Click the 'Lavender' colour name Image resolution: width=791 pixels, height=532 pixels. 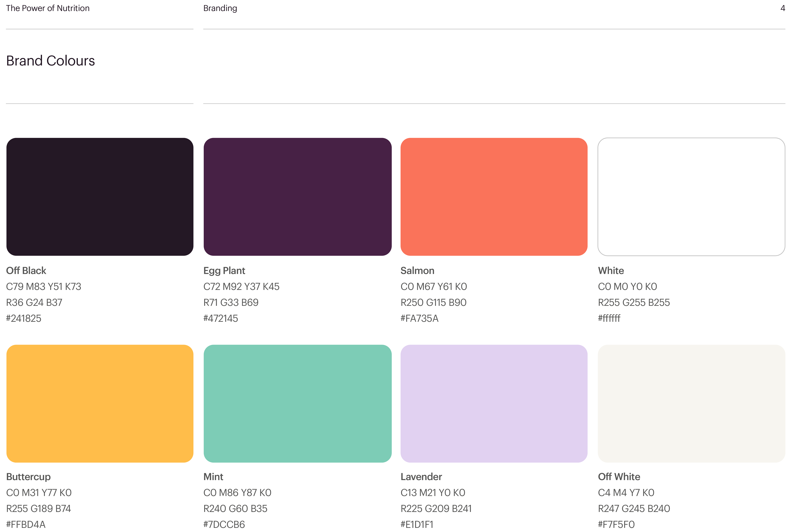point(421,477)
